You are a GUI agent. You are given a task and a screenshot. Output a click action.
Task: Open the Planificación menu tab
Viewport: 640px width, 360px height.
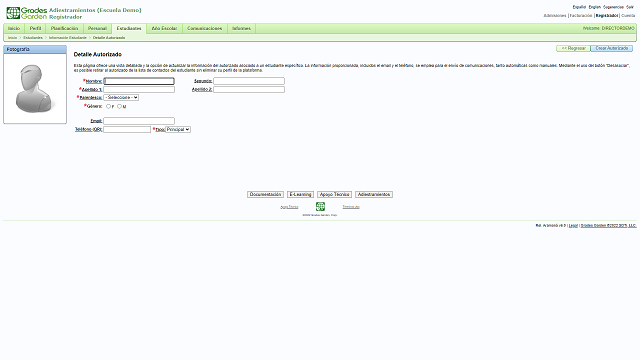click(64, 29)
